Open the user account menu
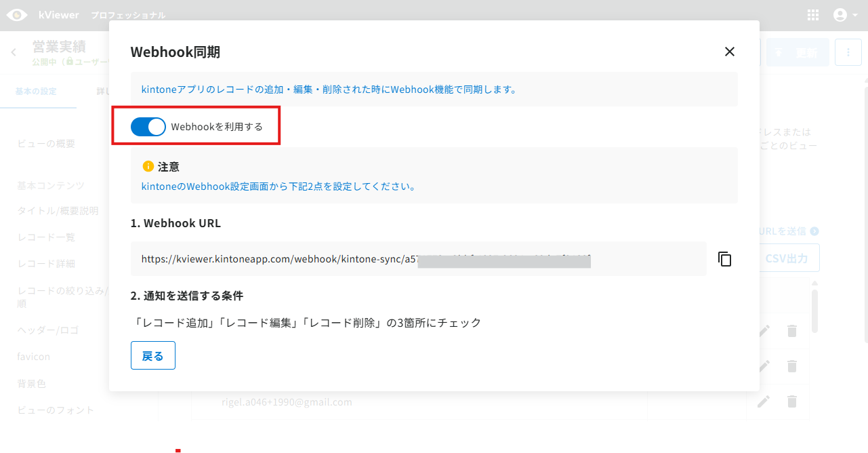868x453 pixels. pos(845,15)
